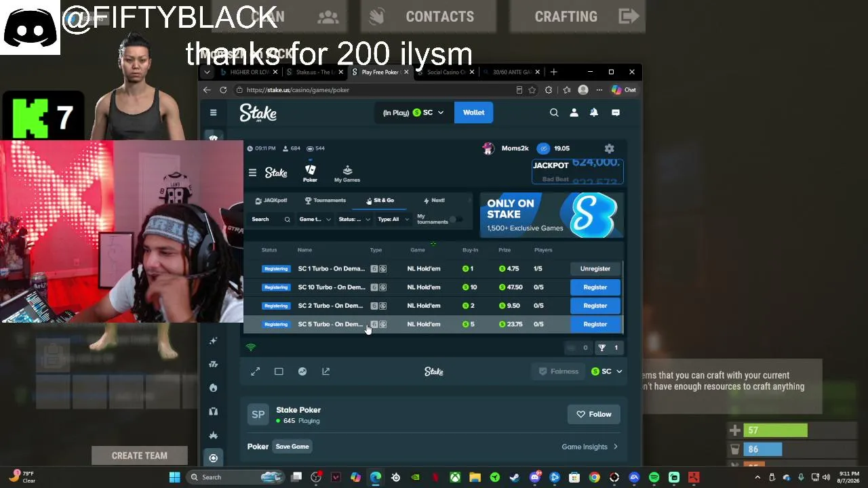This screenshot has width=868, height=488.
Task: Switch to the Next! tab
Action: [x=435, y=201]
